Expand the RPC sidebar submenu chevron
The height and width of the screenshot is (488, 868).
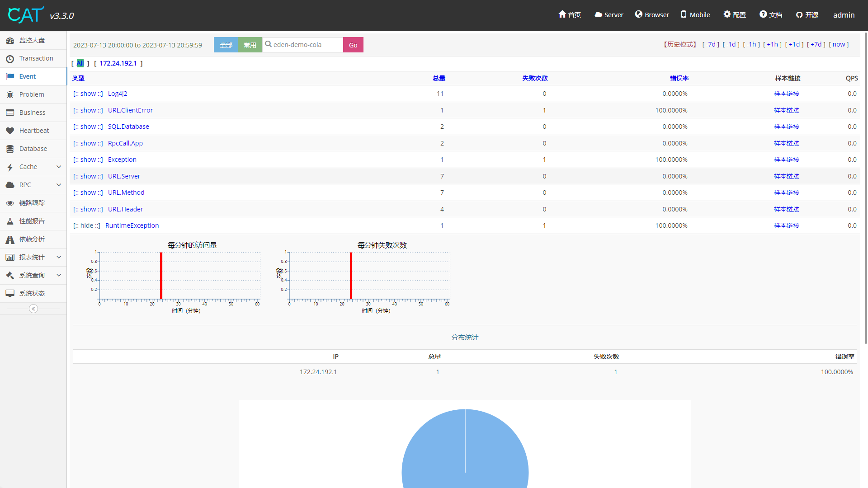tap(59, 185)
